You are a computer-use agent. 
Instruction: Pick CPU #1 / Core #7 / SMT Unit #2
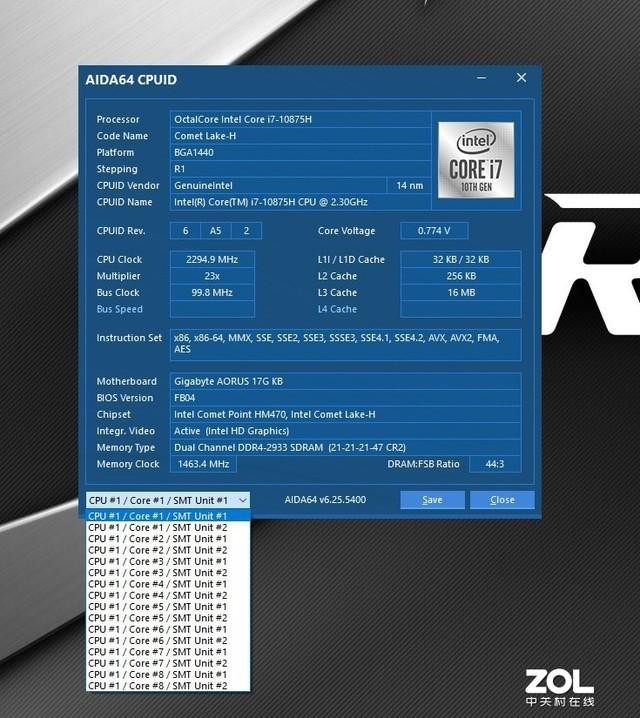point(158,663)
